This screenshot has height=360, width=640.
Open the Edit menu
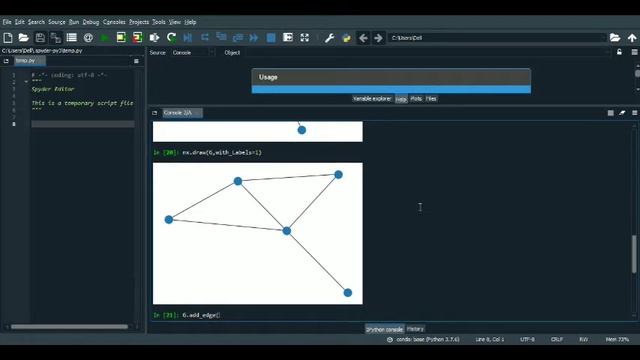click(20, 22)
